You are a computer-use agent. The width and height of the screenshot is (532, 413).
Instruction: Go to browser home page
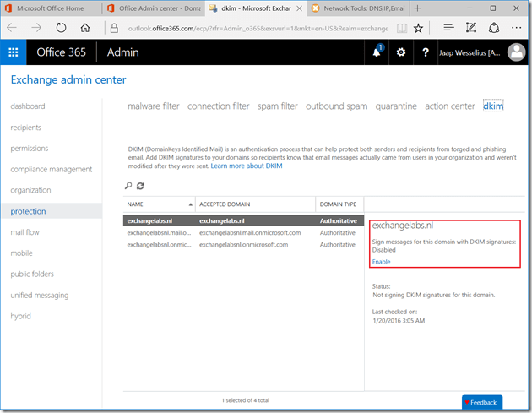click(85, 28)
